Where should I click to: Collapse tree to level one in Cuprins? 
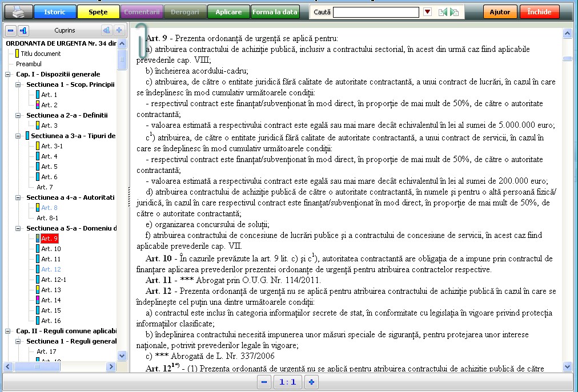click(23, 30)
